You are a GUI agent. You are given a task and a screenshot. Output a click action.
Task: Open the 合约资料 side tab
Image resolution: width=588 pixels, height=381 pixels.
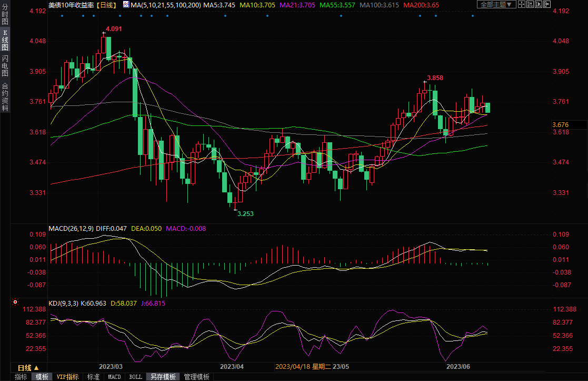5,96
